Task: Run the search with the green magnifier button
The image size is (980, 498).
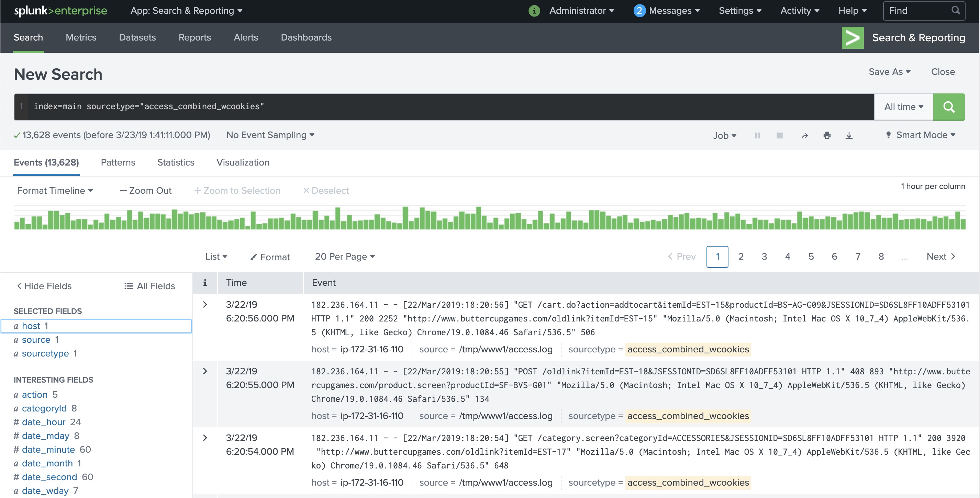Action: pos(949,107)
